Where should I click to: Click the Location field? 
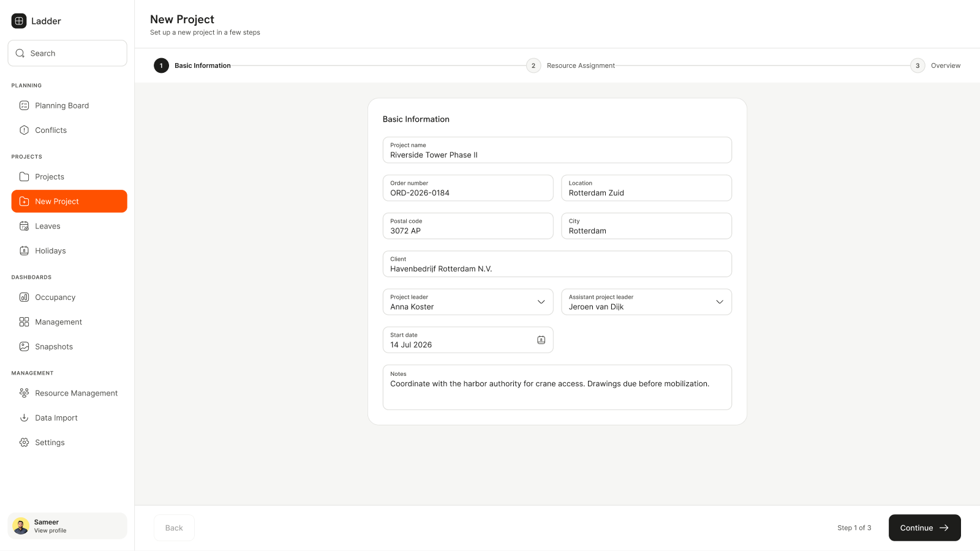(x=646, y=188)
